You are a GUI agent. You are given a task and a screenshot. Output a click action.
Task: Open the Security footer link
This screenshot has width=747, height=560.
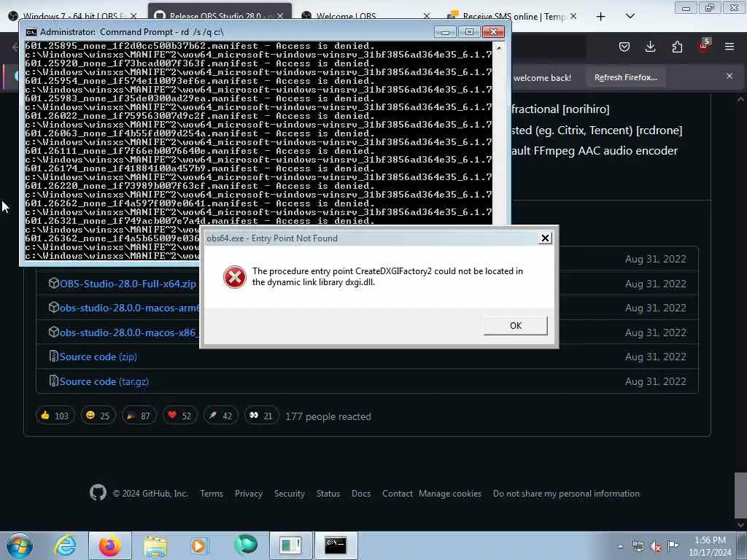[289, 494]
